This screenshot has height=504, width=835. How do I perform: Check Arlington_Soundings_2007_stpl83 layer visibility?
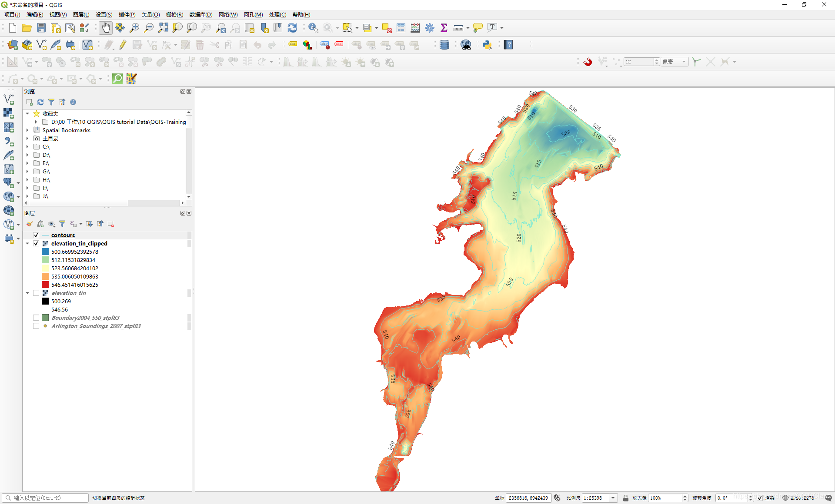[36, 326]
